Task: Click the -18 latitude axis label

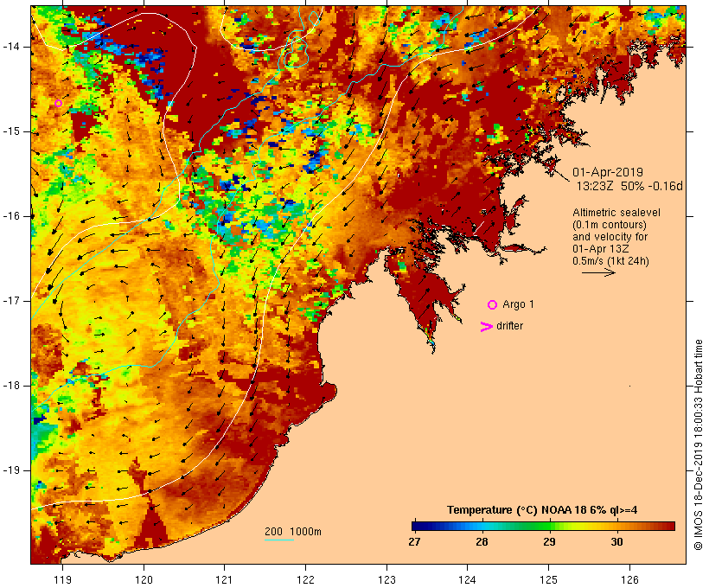Action: point(11,386)
